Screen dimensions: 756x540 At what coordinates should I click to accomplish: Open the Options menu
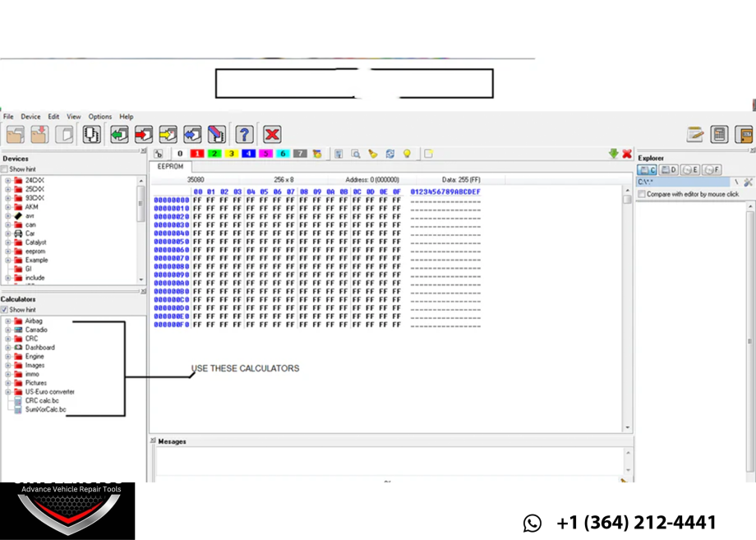click(99, 117)
